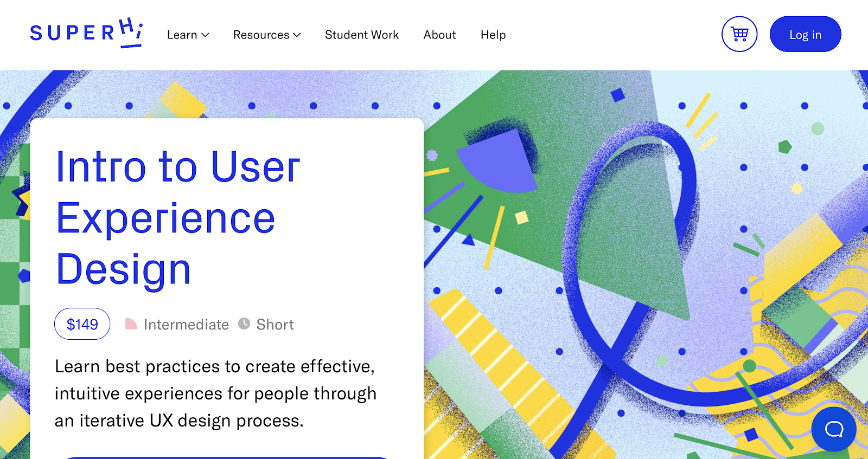Click the Log in button

pos(805,34)
